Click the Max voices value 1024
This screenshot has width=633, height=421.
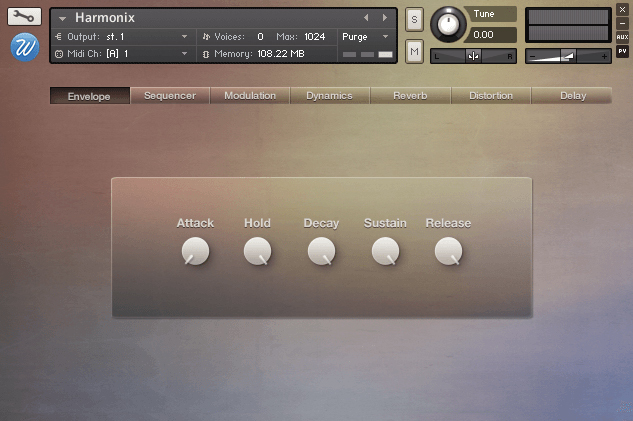point(314,37)
